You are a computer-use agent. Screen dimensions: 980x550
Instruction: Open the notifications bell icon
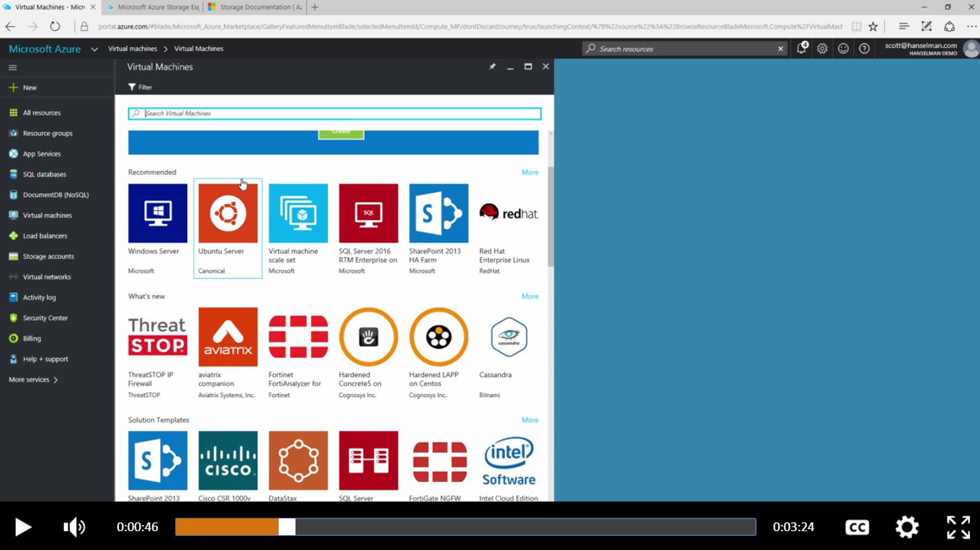point(802,48)
